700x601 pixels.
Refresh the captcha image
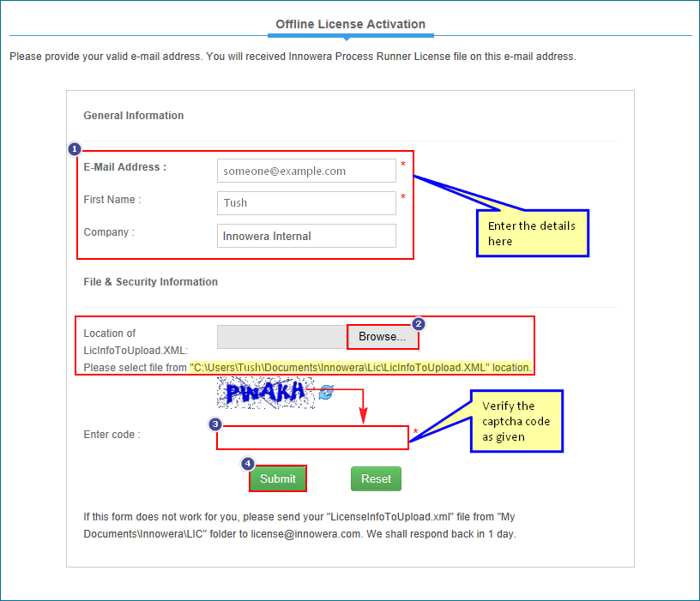326,392
